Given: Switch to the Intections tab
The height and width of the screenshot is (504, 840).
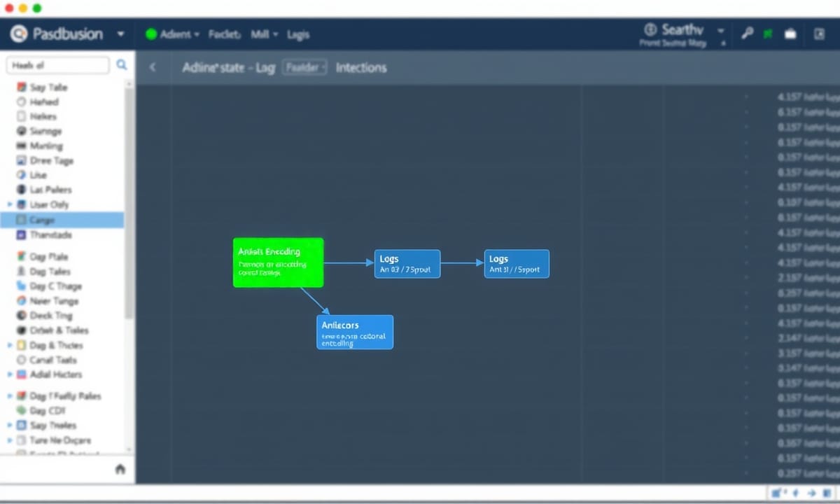Looking at the screenshot, I should coord(360,68).
